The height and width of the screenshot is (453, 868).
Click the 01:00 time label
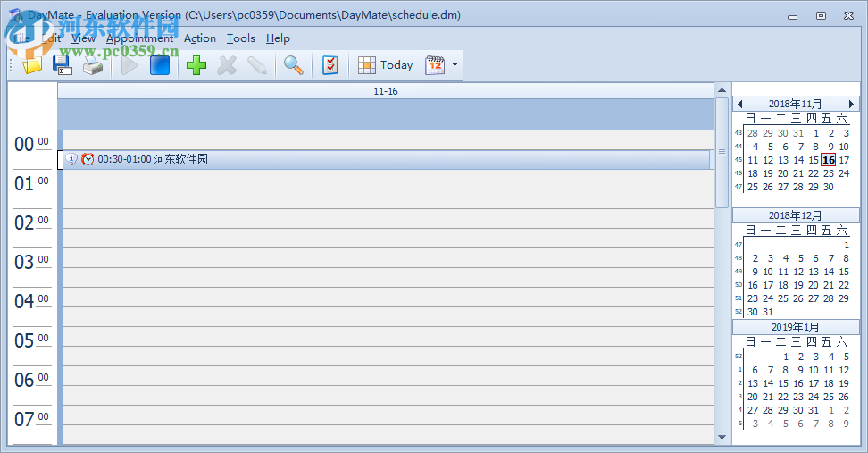(x=31, y=183)
